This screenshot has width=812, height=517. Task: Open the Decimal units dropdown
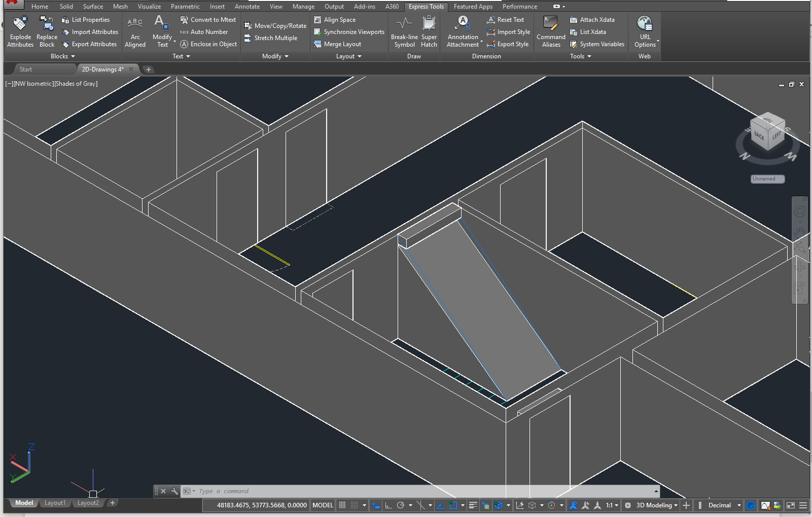(x=724, y=505)
